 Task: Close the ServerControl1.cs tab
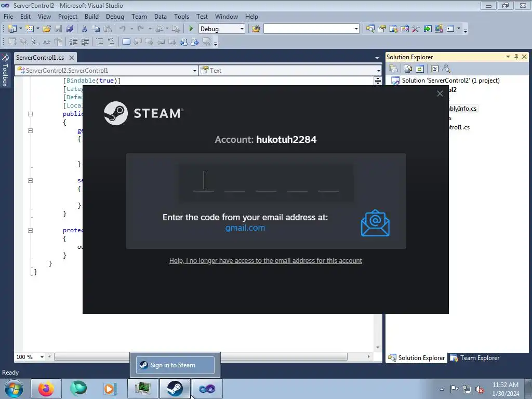pos(72,58)
